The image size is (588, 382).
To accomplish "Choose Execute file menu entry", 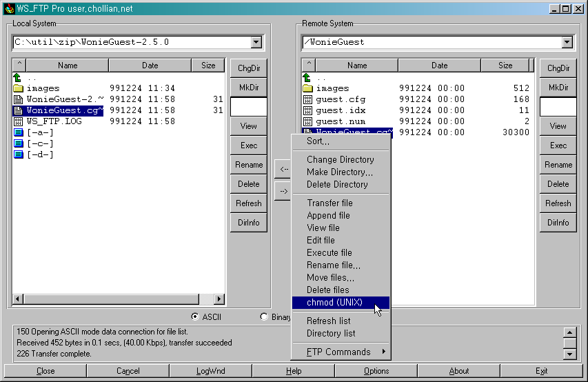I will (x=341, y=252).
